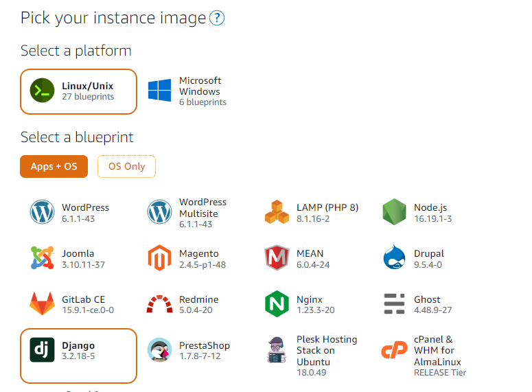Screen dimensions: 532x392
Task: Click the Linux/Unix terminal icon
Action: [x=42, y=91]
